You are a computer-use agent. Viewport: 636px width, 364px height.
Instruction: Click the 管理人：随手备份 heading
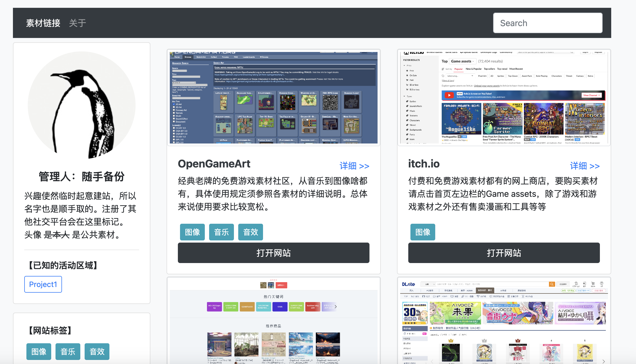pyautogui.click(x=82, y=177)
